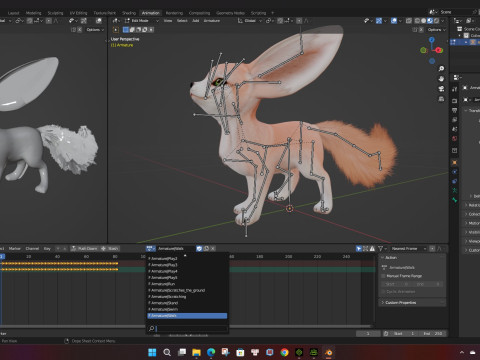Collapse the Action panel

(412, 257)
